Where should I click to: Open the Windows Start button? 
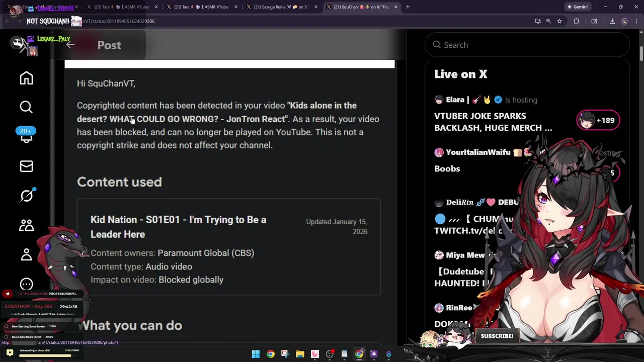click(x=256, y=354)
